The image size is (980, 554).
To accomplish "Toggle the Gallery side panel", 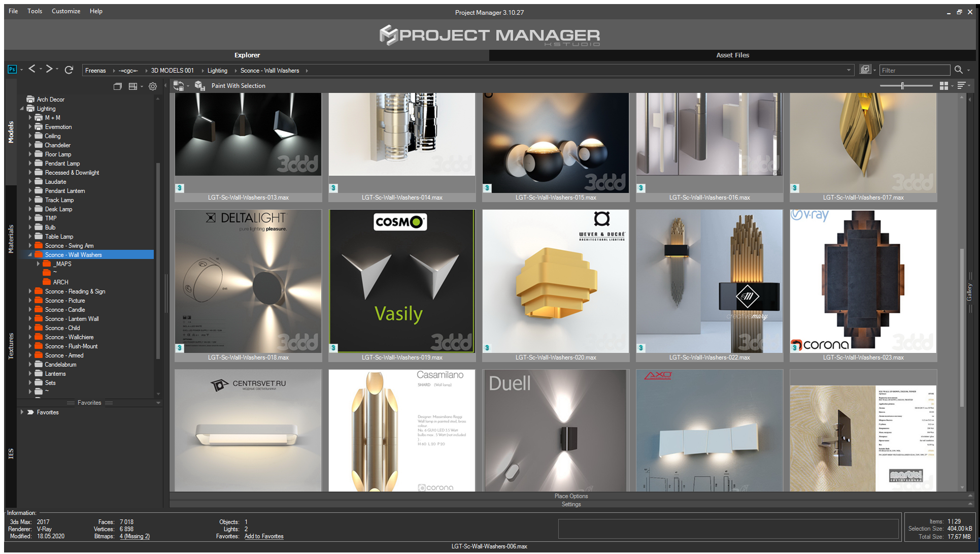I will click(969, 292).
